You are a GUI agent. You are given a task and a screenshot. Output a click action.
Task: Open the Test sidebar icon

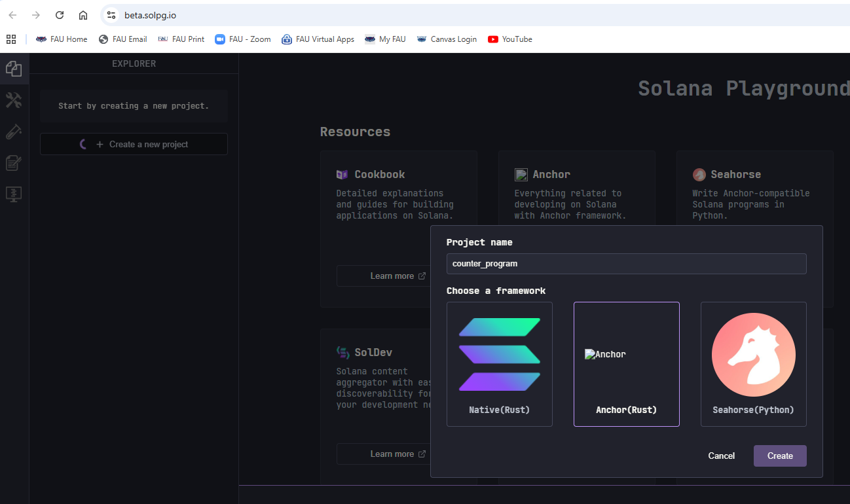pyautogui.click(x=14, y=132)
